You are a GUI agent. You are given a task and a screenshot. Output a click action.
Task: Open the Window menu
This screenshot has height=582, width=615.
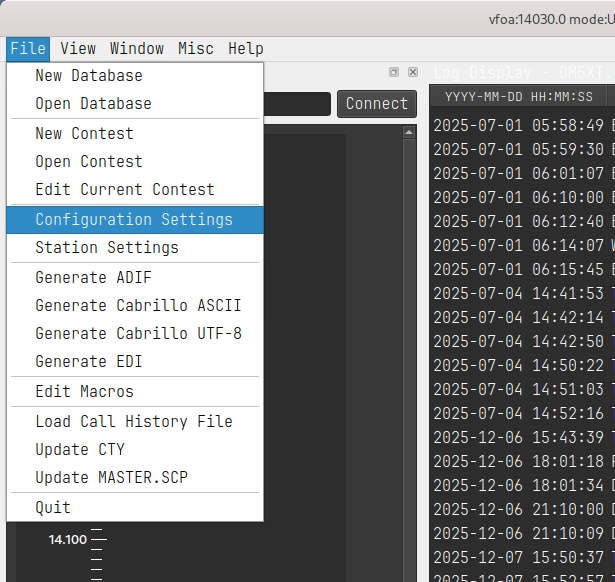tap(137, 48)
